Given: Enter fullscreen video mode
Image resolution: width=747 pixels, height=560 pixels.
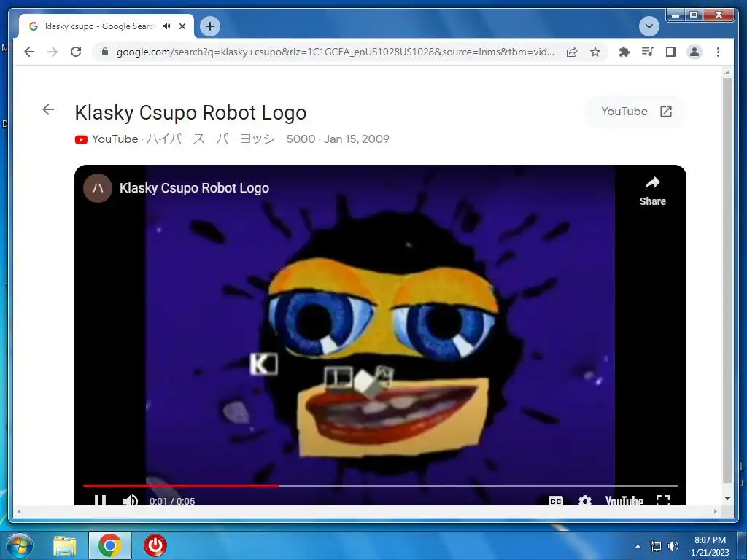Looking at the screenshot, I should tap(663, 500).
